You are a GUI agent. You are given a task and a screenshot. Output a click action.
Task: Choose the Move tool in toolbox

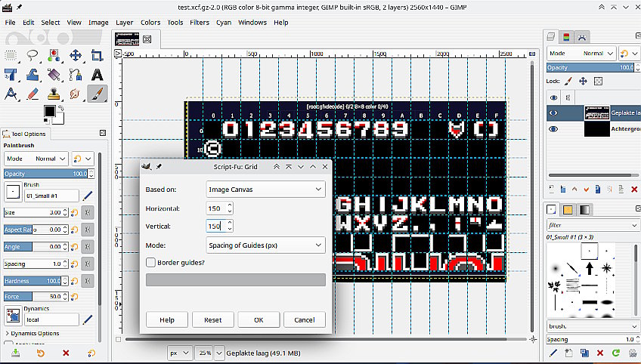[76, 55]
